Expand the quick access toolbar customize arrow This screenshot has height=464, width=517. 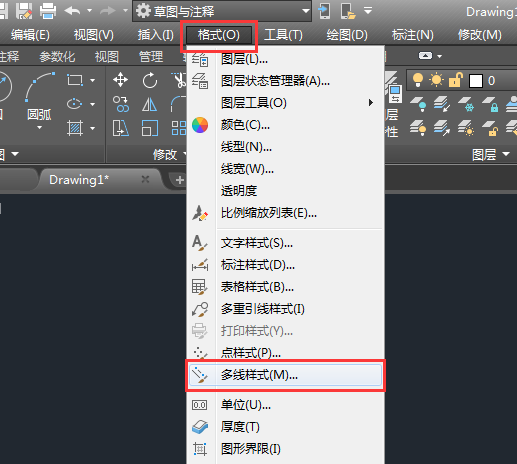click(x=368, y=11)
